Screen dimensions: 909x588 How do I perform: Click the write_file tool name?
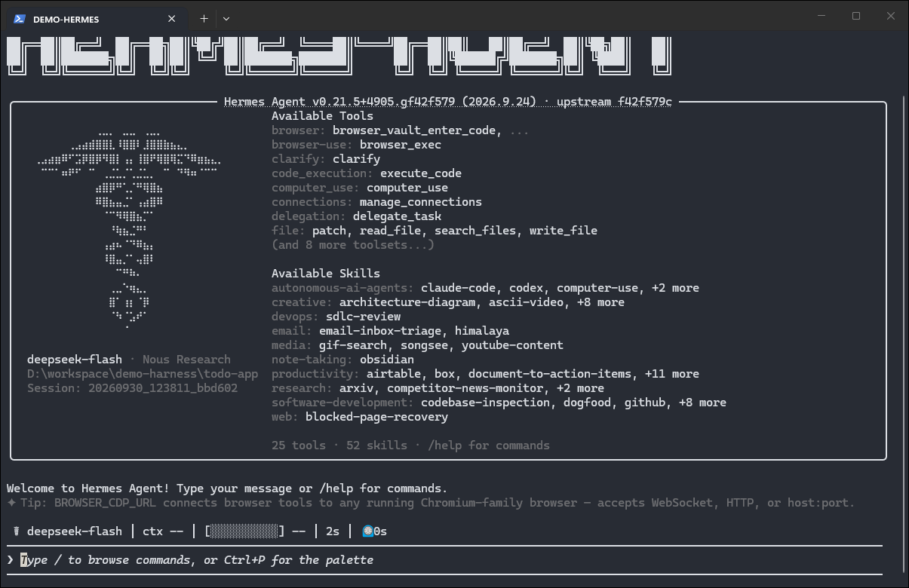pos(564,231)
